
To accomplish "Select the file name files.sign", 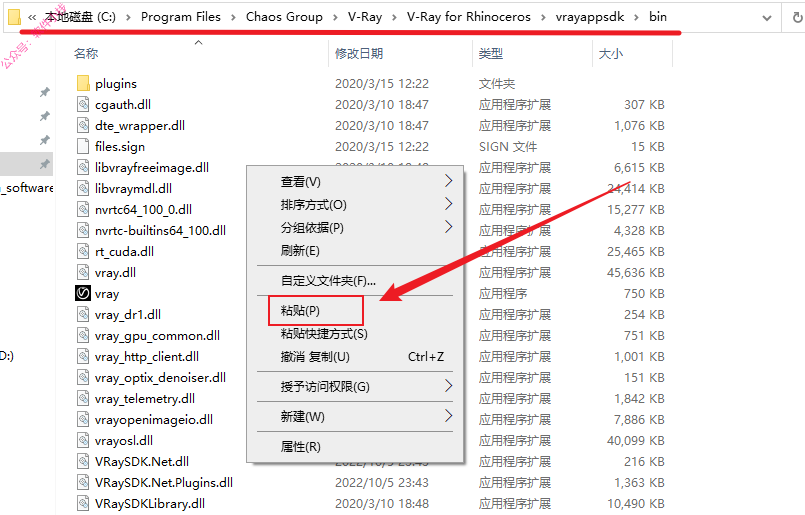I will [x=120, y=147].
